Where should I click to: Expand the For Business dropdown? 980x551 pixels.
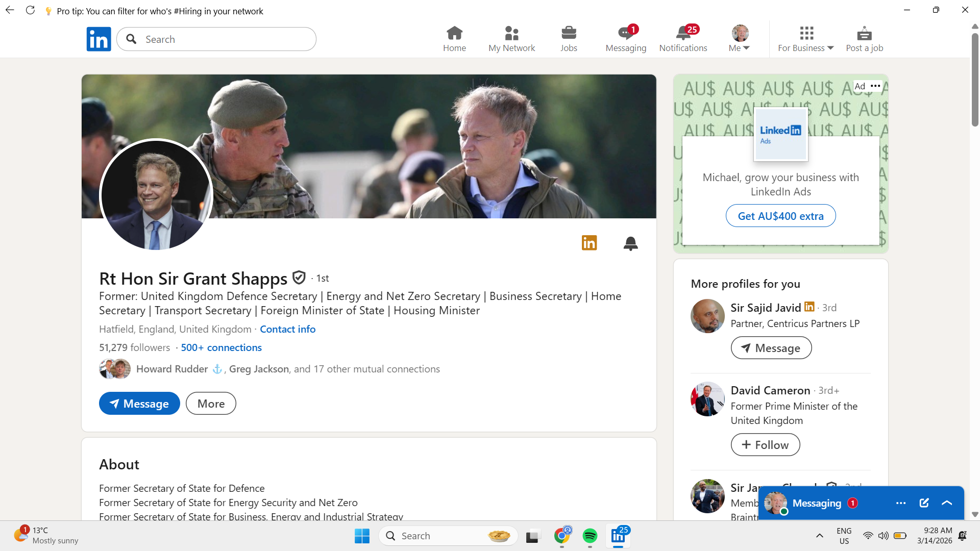805,39
